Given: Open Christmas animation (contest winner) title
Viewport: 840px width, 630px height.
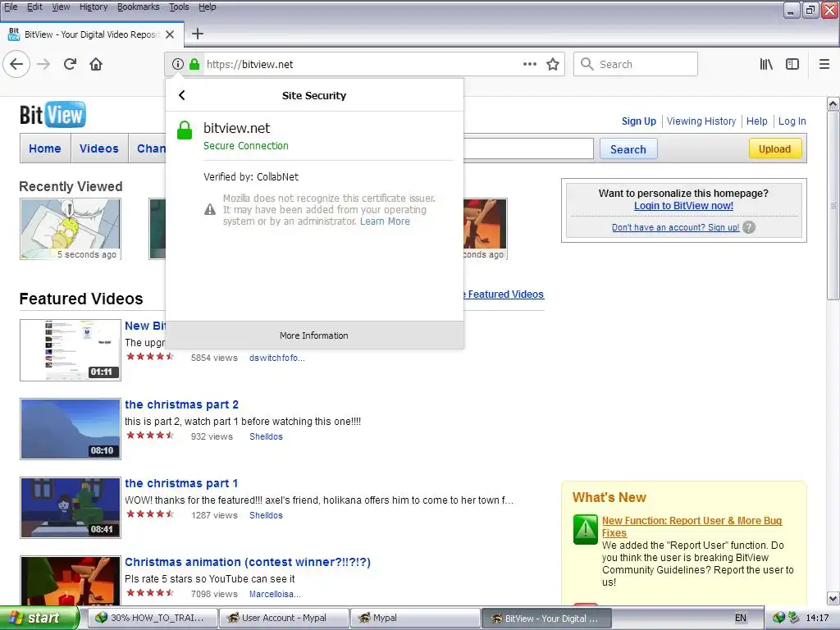Looking at the screenshot, I should [248, 562].
